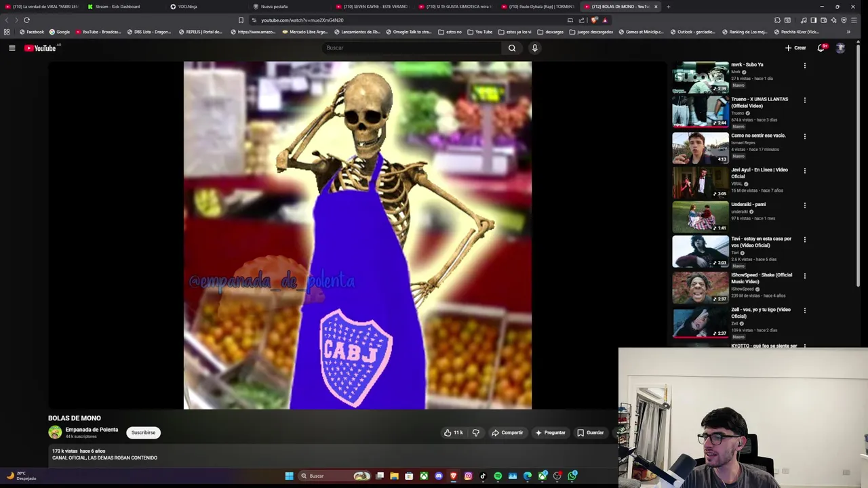The height and width of the screenshot is (488, 868).
Task: Subscribe to Empanada de Polenta with Suscribirse
Action: point(143,432)
